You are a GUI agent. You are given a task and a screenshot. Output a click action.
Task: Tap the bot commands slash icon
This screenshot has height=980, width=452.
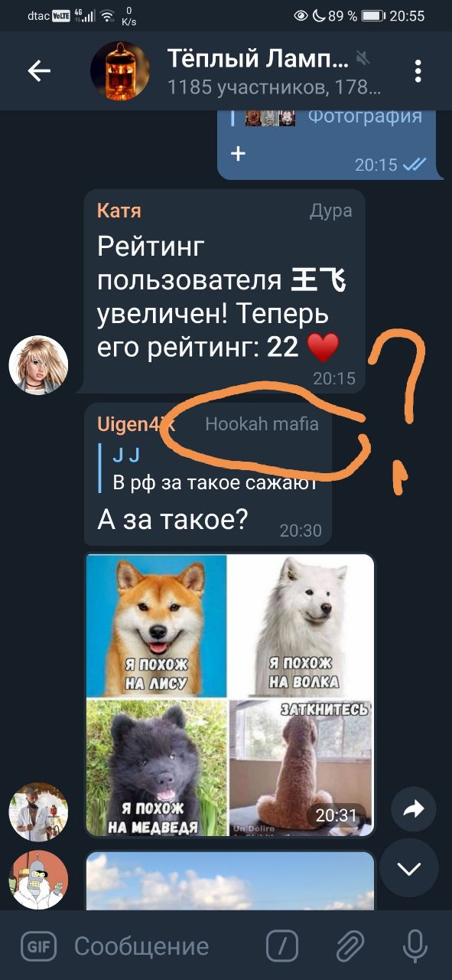click(282, 946)
